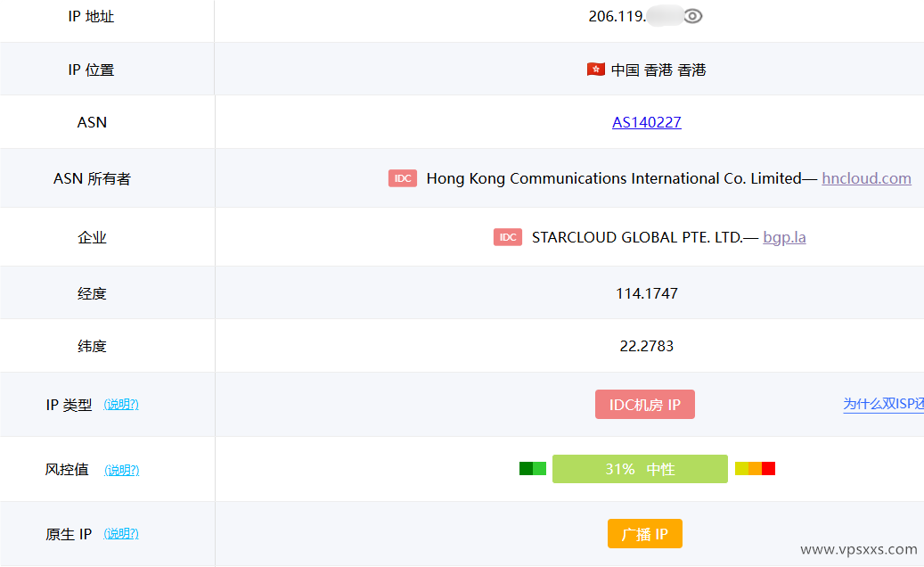The height and width of the screenshot is (567, 924).
Task: Click (说明?) next to 风控值
Action: pos(121,470)
